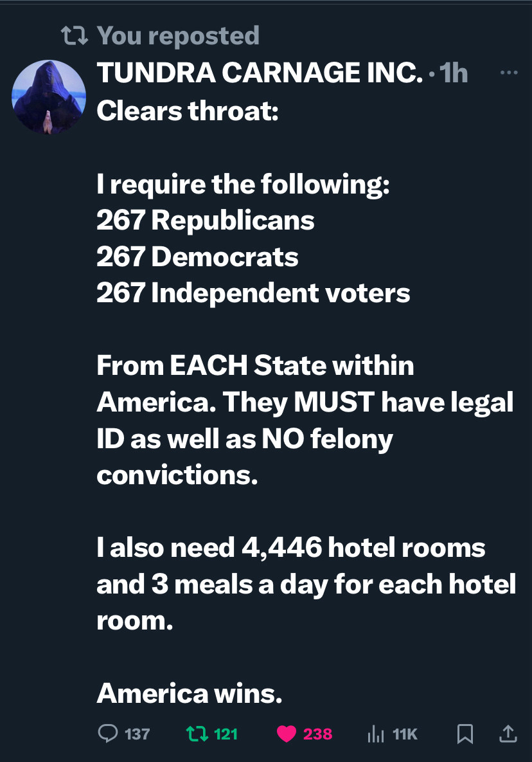Click the 137 replies count
532x762 pixels.
[137, 734]
